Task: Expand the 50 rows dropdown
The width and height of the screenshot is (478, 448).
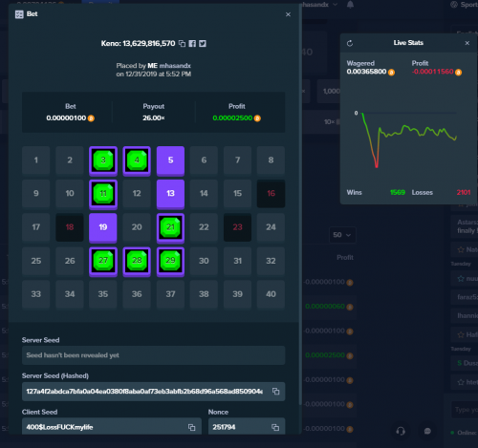Action: [342, 235]
